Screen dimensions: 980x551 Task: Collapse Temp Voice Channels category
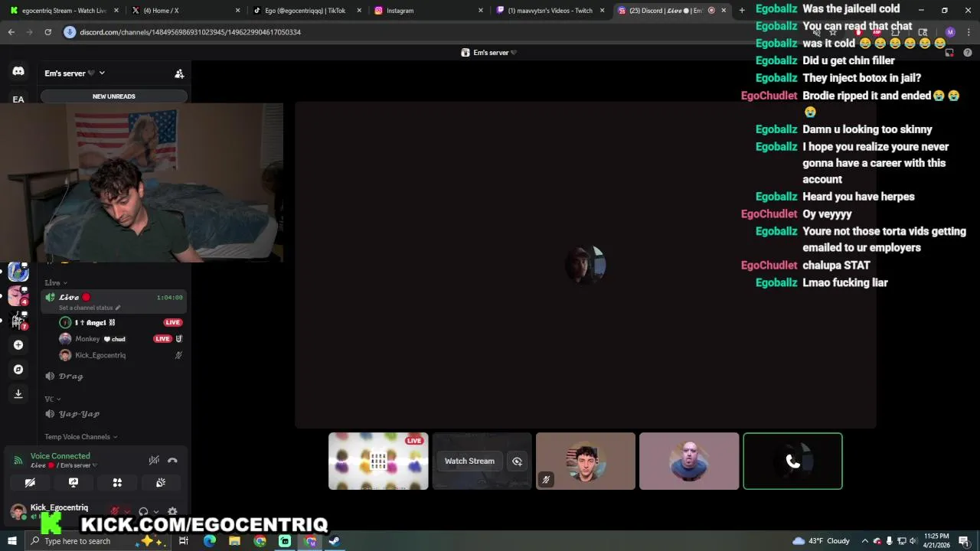pos(80,437)
